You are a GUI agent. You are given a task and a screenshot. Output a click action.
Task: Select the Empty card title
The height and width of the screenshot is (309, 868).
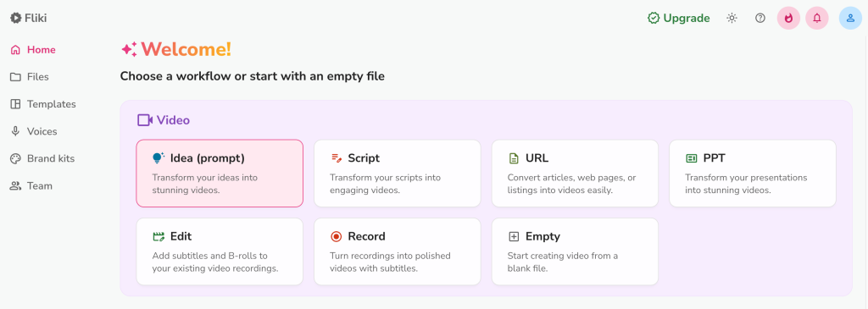(543, 236)
